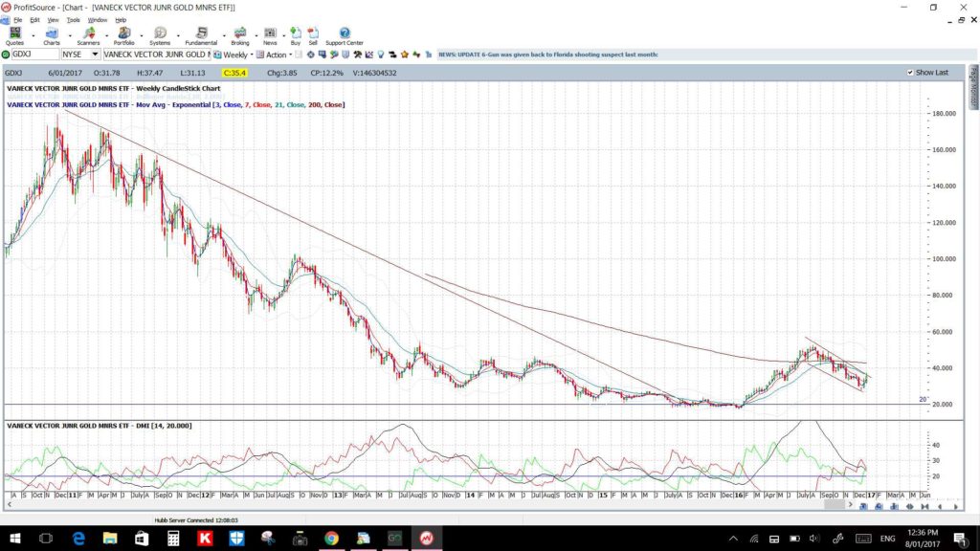The height and width of the screenshot is (551, 980).
Task: Click the hammer tools icon in chart toolbar
Action: point(357,55)
